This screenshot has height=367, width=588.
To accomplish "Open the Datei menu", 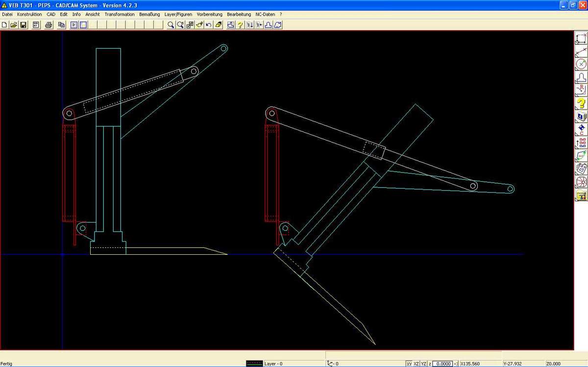I will [x=7, y=15].
